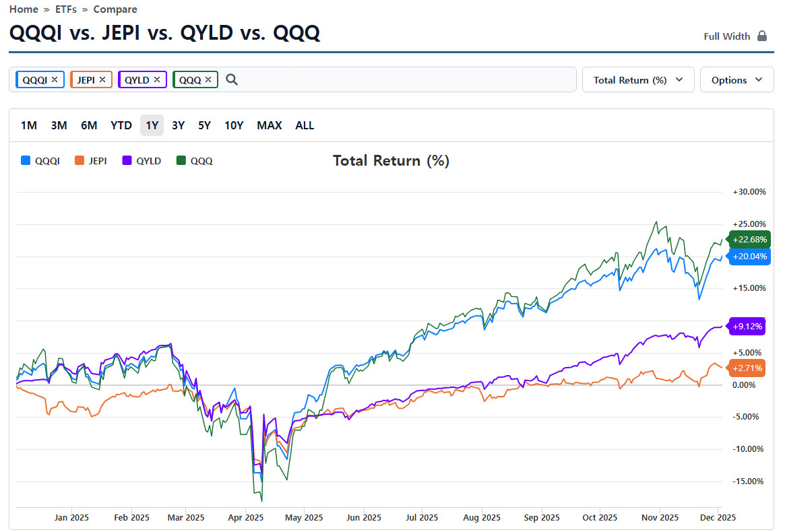
Task: Open the ETFs breadcrumb link
Action: click(x=65, y=9)
